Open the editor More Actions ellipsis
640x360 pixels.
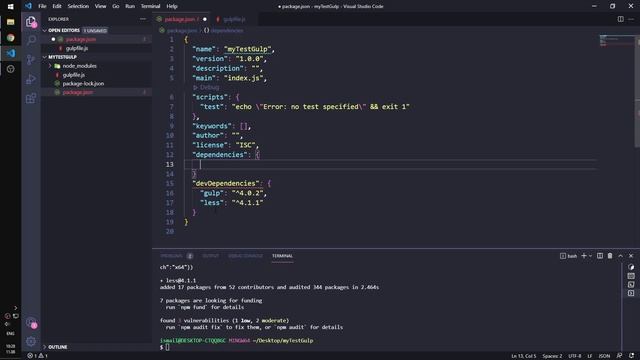pos(631,19)
